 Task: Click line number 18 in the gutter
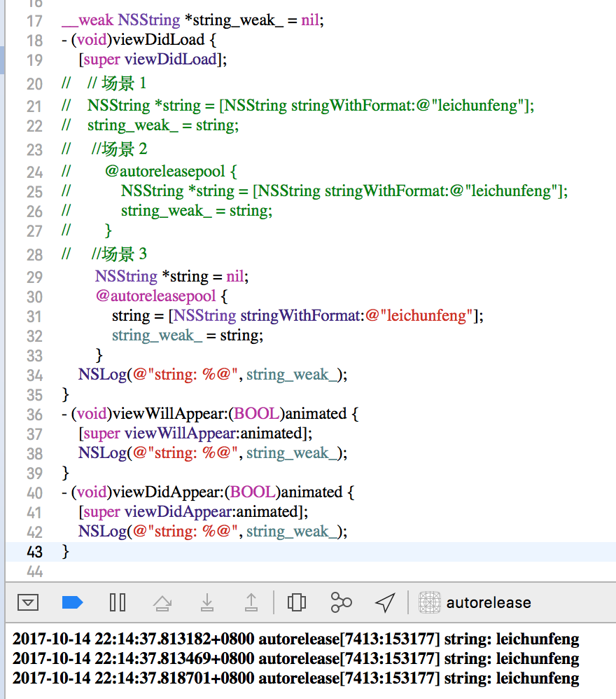click(35, 41)
